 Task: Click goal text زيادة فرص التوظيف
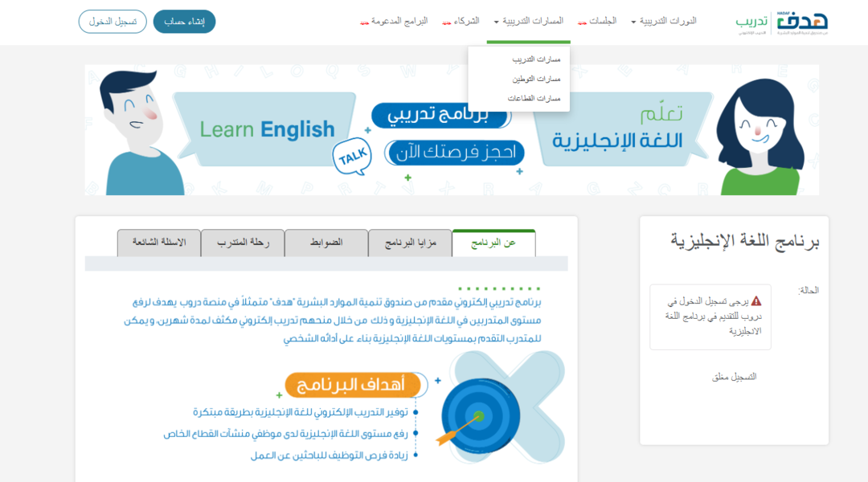pos(330,455)
